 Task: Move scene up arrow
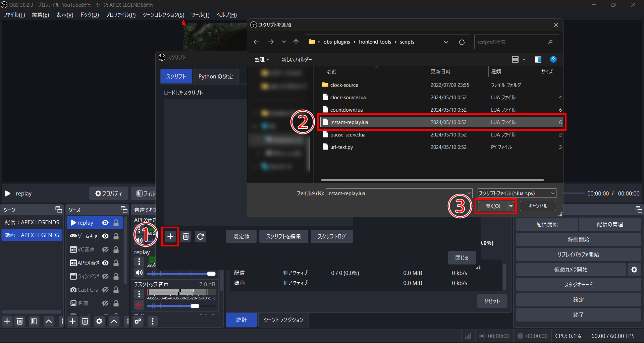pos(49,321)
